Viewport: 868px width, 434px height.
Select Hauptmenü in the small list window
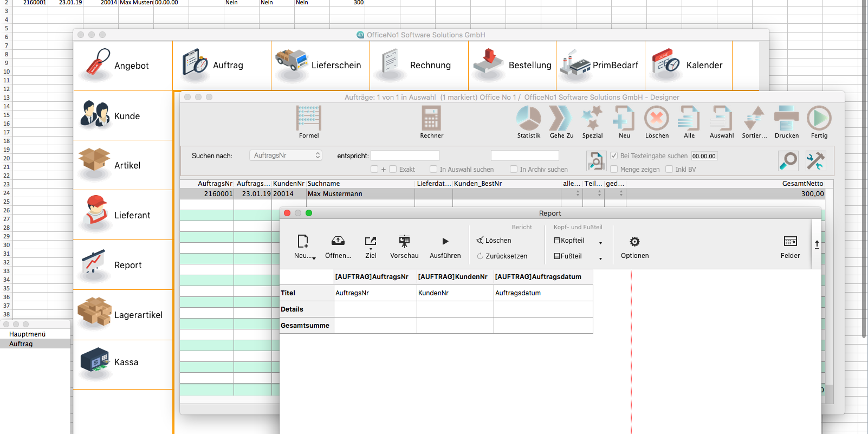coord(35,334)
